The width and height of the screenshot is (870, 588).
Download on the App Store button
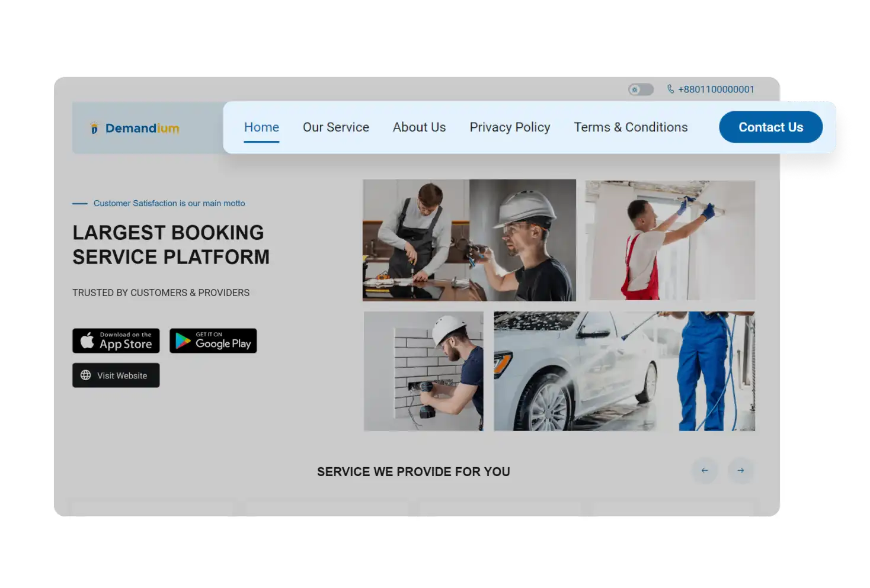(x=116, y=340)
